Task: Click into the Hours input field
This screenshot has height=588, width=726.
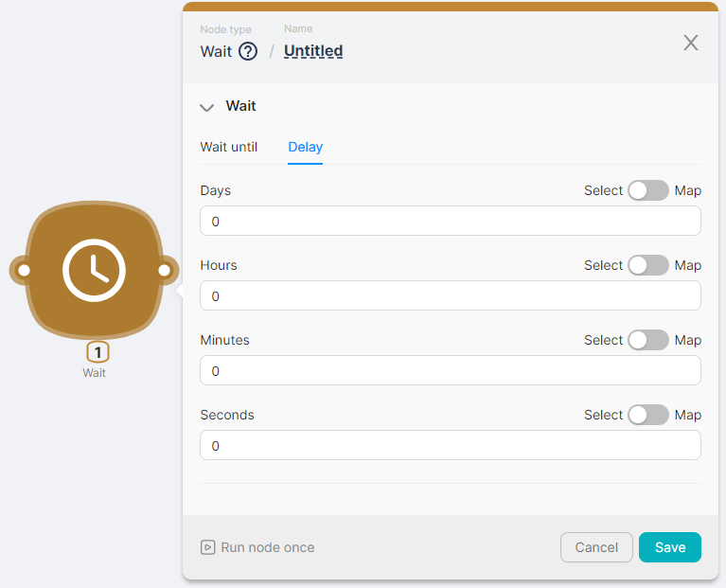Action: click(x=450, y=296)
